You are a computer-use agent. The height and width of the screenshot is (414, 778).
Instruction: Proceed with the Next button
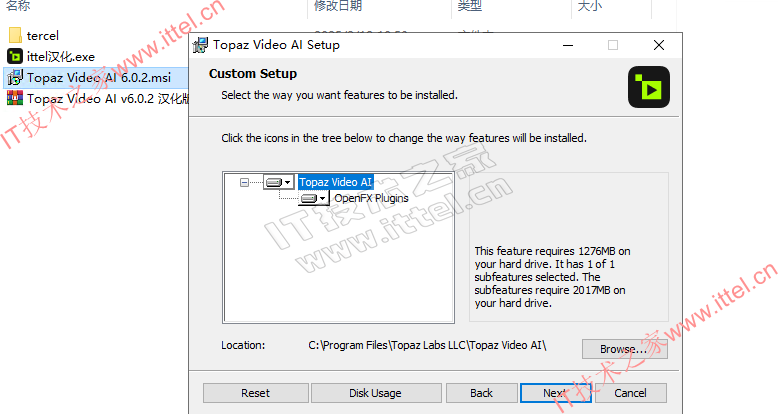point(556,393)
